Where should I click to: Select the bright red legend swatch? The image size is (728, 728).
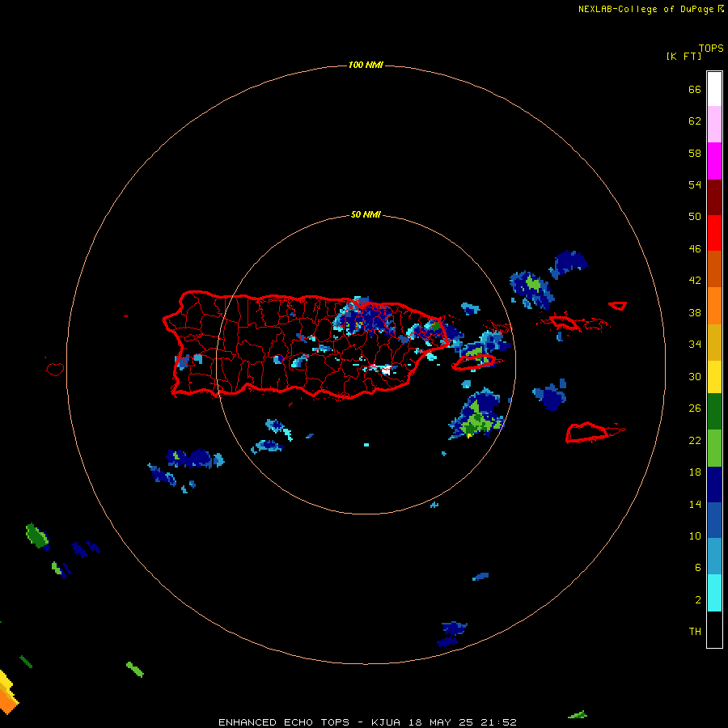click(x=714, y=233)
